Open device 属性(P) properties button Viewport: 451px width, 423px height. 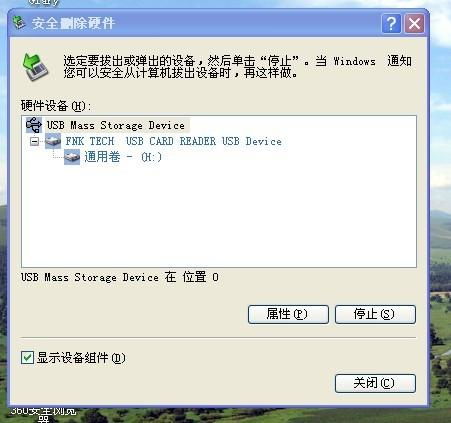pyautogui.click(x=288, y=314)
